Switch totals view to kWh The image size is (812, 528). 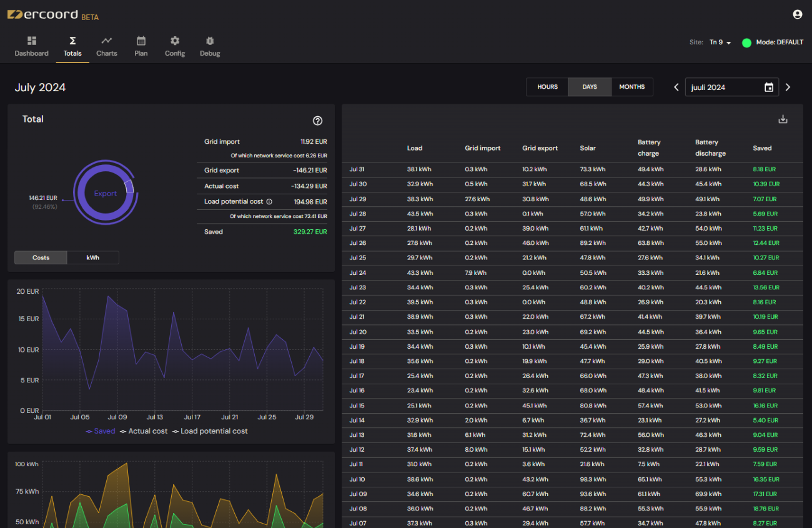pyautogui.click(x=92, y=257)
